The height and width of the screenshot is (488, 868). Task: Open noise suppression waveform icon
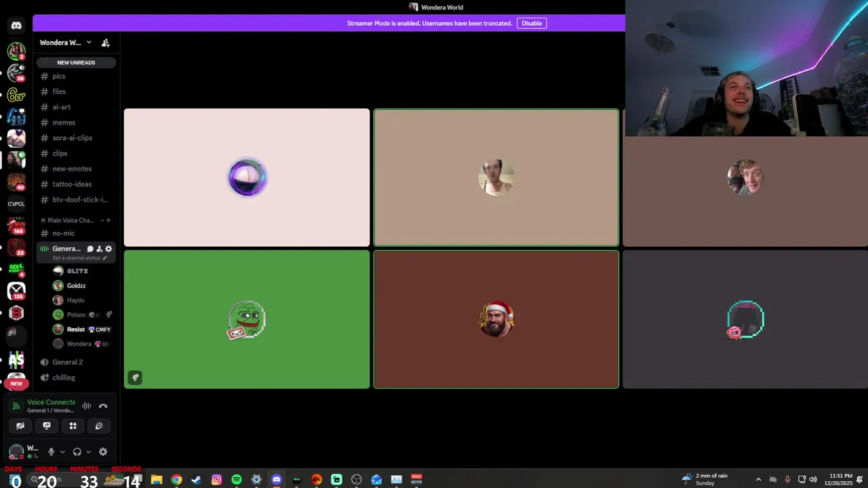pos(87,406)
